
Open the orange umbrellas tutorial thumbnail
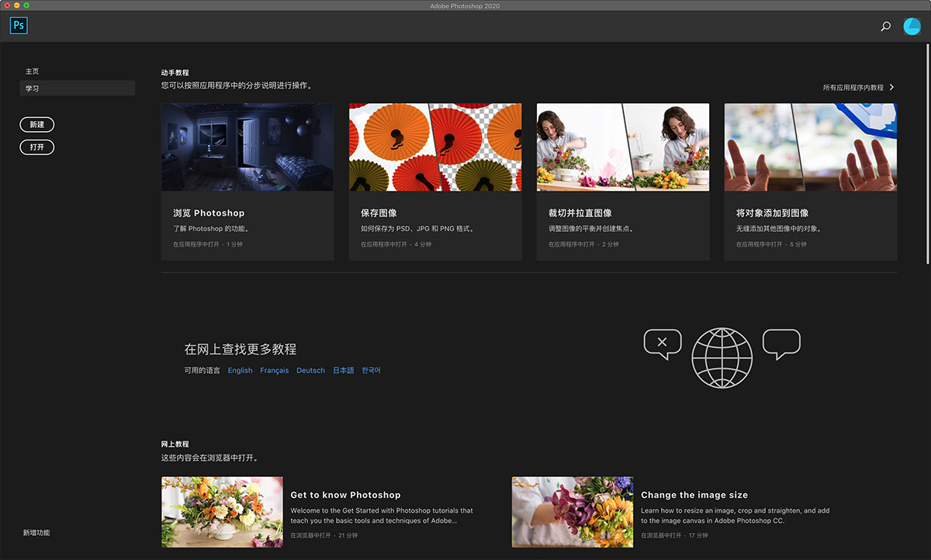click(x=435, y=147)
